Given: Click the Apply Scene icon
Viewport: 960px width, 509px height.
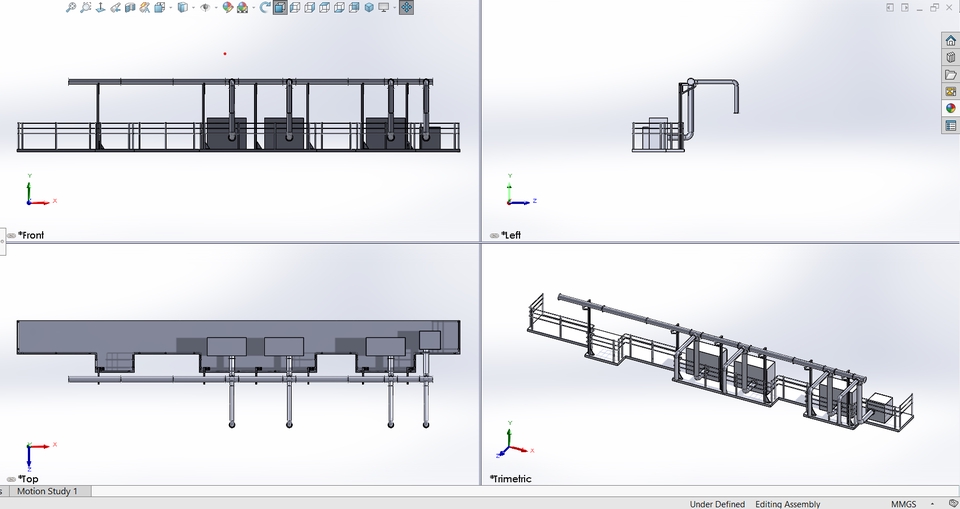Looking at the screenshot, I should click(x=242, y=7).
